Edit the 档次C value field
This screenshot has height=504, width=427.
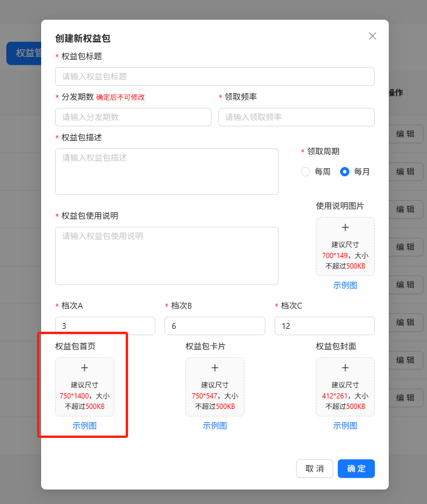(x=324, y=326)
